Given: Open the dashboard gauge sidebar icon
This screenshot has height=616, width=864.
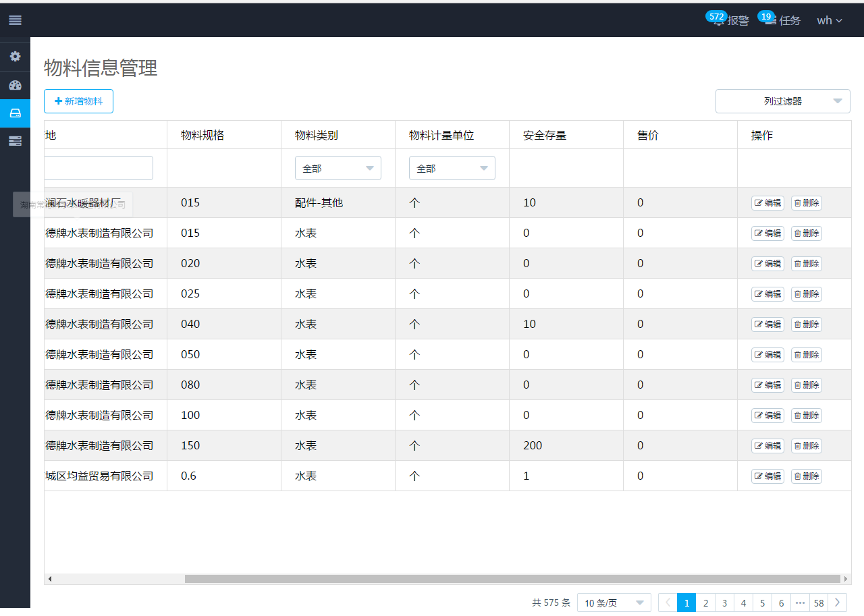Looking at the screenshot, I should coord(15,85).
